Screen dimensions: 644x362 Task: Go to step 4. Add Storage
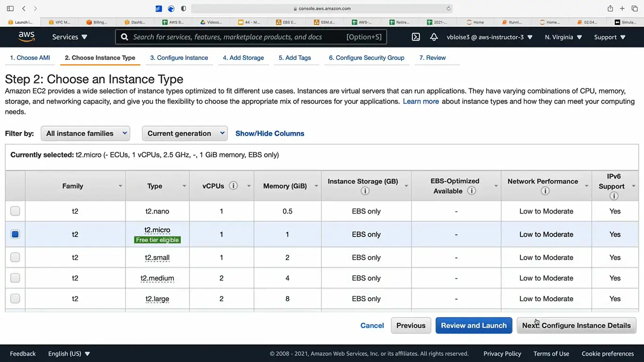coord(243,58)
